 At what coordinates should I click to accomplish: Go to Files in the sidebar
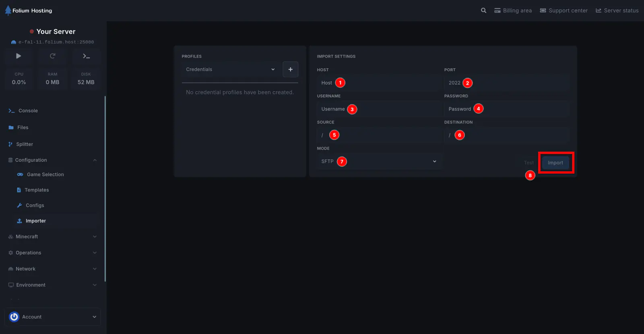tap(23, 127)
